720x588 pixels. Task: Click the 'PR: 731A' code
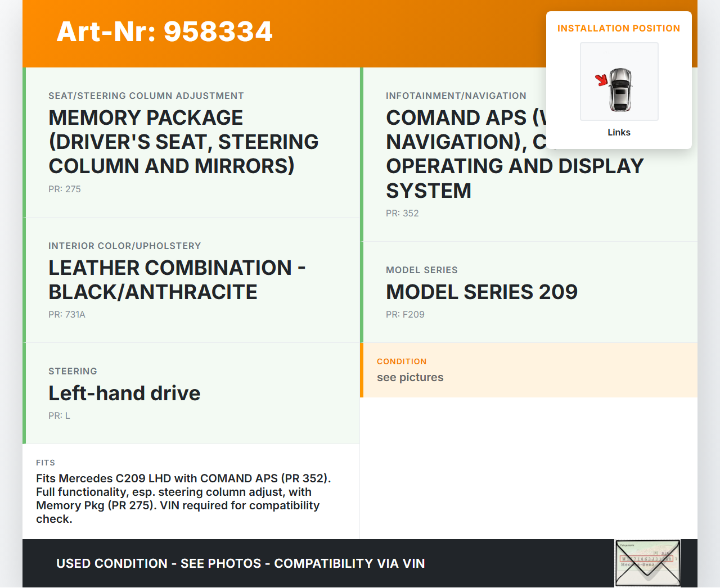pos(67,314)
